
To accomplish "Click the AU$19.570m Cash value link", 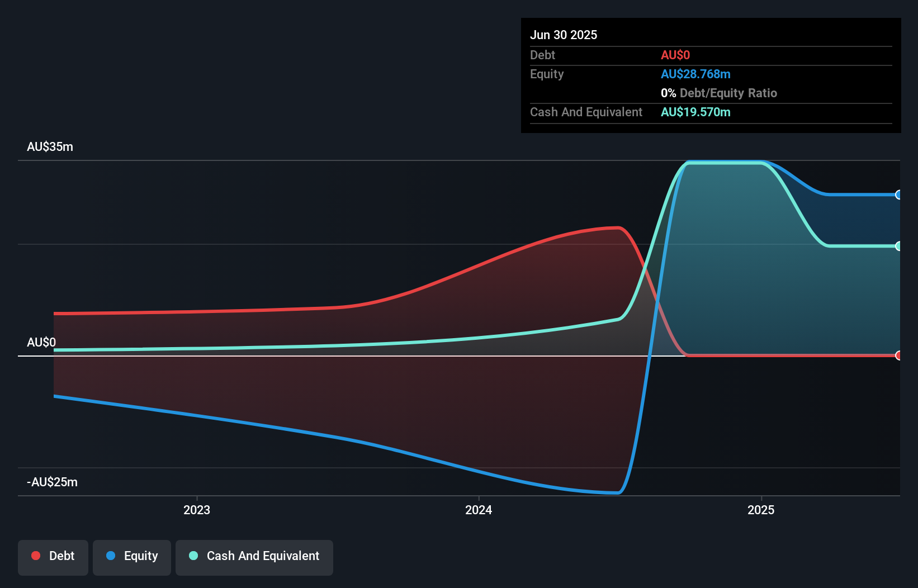I will (695, 112).
